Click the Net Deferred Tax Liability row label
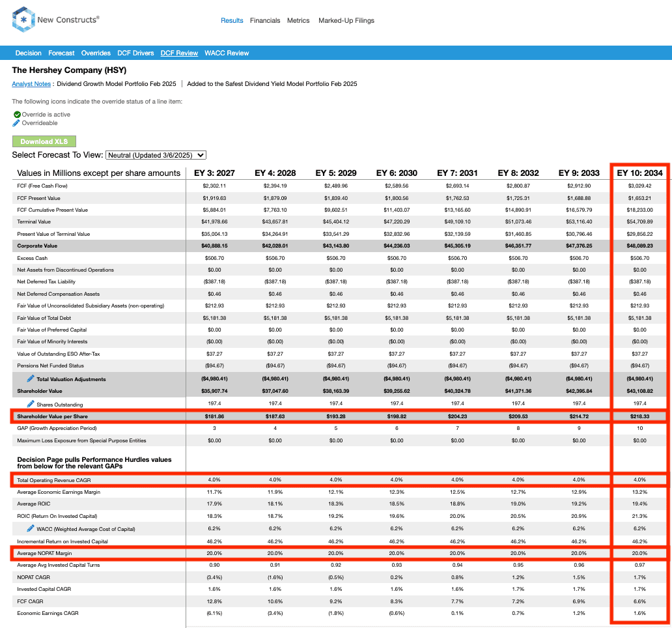The height and width of the screenshot is (628, 672). click(x=46, y=282)
